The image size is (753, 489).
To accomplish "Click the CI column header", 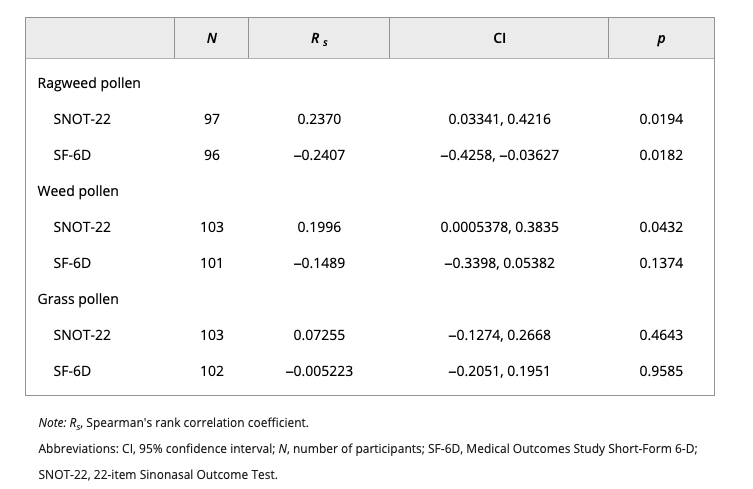I will pyautogui.click(x=498, y=38).
